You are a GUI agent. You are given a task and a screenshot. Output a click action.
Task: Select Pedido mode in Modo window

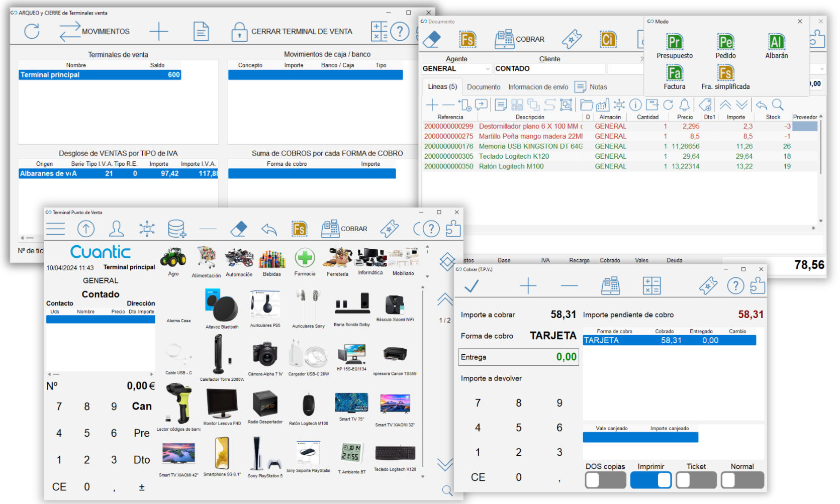725,46
